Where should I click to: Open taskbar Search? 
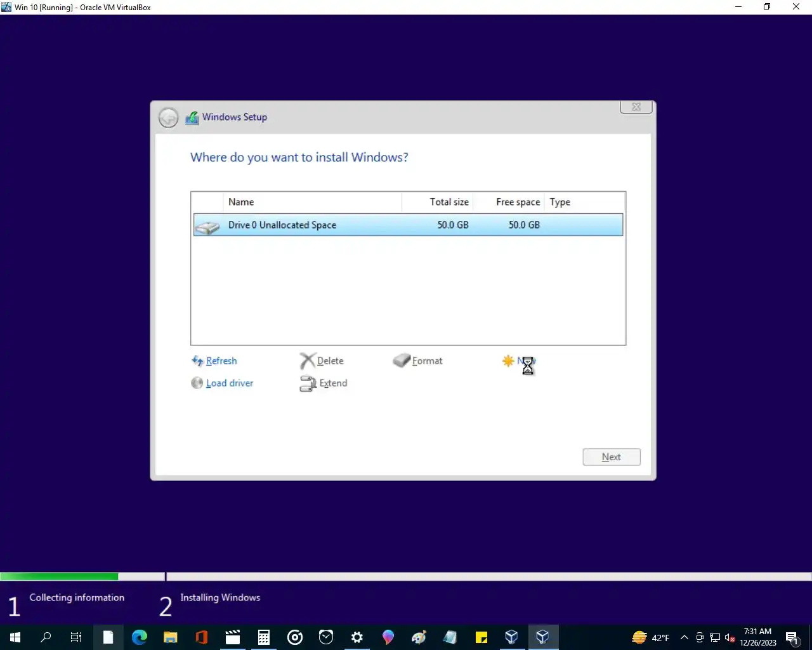[46, 637]
